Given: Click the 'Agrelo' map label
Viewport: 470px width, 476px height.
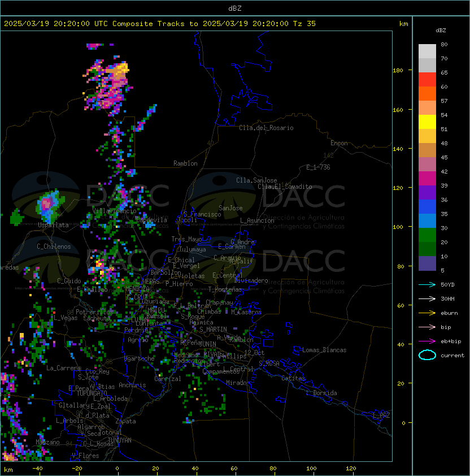Looking at the screenshot, I should click(x=138, y=340).
